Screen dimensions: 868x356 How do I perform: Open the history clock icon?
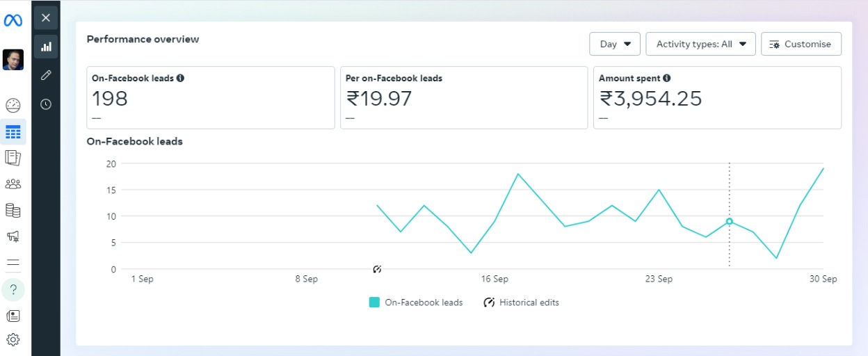[46, 104]
